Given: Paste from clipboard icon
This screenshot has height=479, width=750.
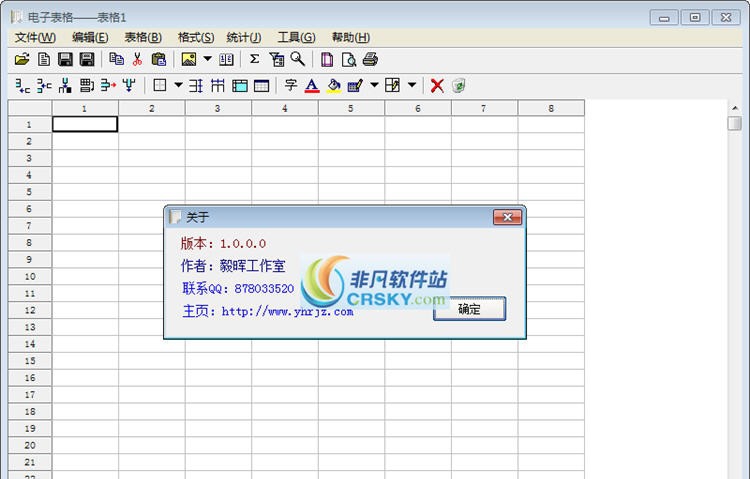Looking at the screenshot, I should click(158, 59).
